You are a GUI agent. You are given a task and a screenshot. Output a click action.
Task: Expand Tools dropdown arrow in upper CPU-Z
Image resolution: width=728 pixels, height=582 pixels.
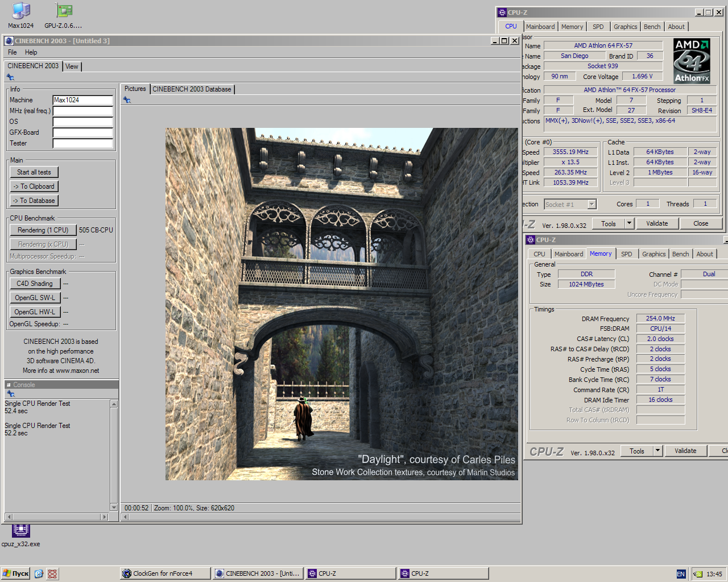point(630,223)
